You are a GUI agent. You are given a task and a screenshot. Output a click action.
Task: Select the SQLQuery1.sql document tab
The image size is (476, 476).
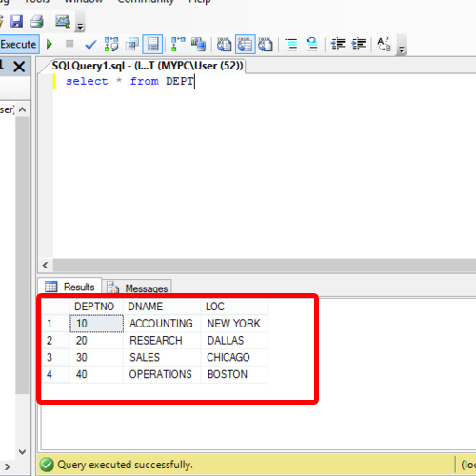pos(148,66)
